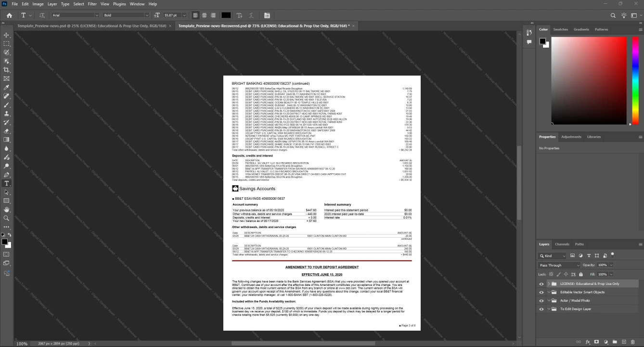Select the Rectangular Marquee tool
644x347 pixels.
pyautogui.click(x=7, y=44)
